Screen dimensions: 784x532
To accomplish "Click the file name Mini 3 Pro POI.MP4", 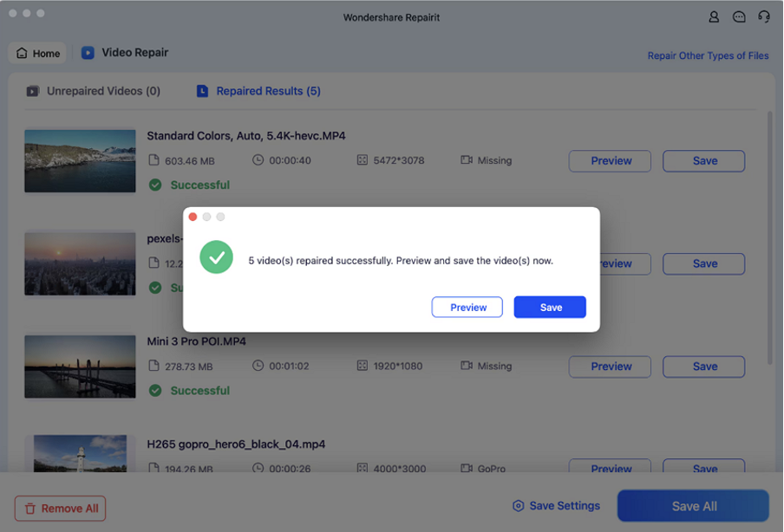I will click(x=197, y=341).
